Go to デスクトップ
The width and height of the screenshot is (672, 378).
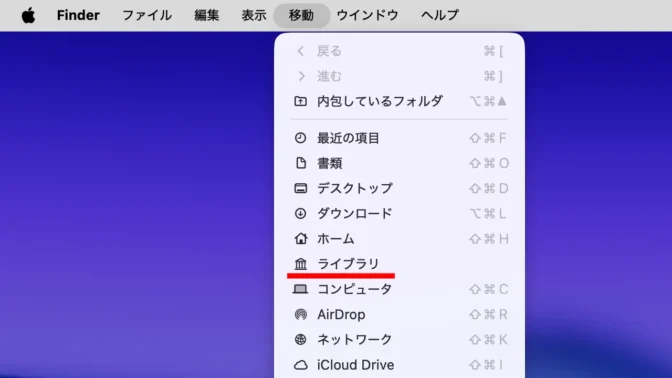(x=399, y=188)
